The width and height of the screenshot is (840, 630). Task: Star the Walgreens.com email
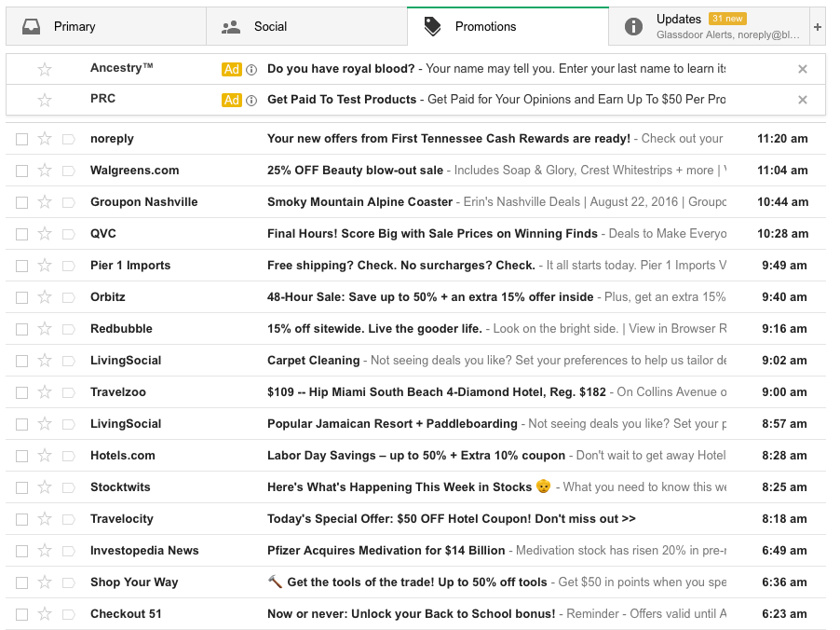click(x=45, y=171)
